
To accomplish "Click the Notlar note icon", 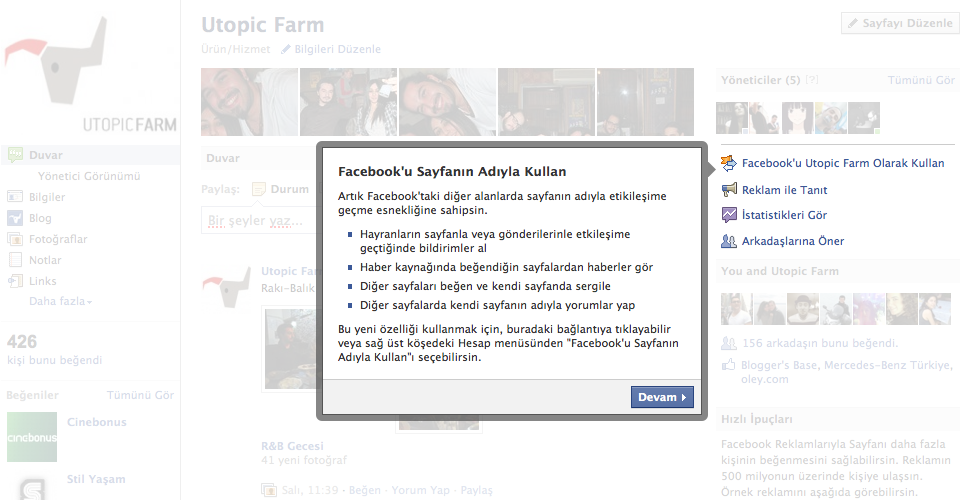I will [15, 260].
